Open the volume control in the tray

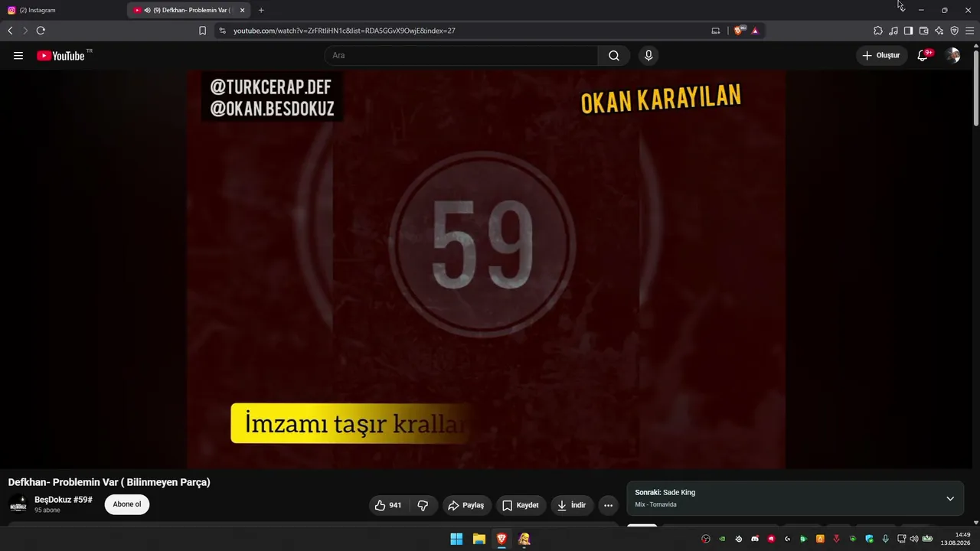click(x=914, y=539)
